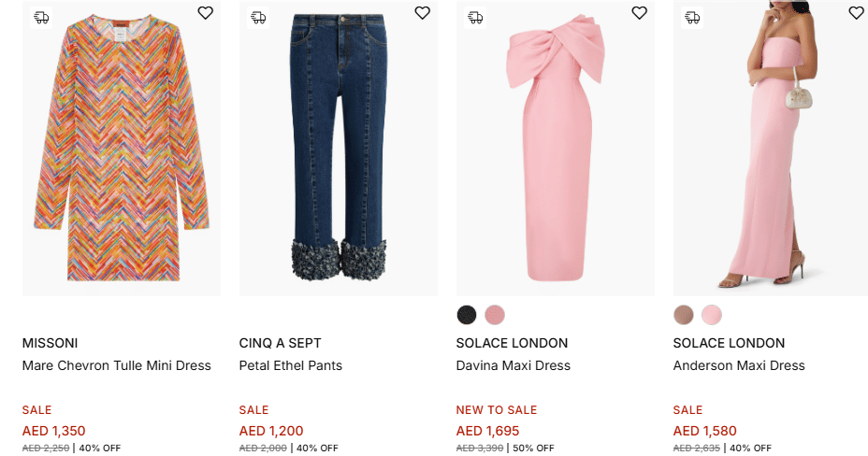Click the CINQ A SEPT brand name
This screenshot has height=456, width=868.
point(281,343)
